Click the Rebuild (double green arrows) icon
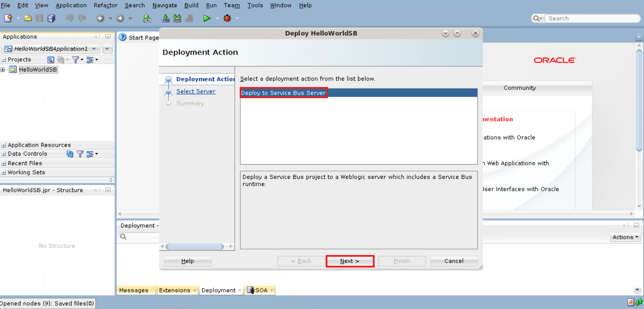The width and height of the screenshot is (644, 309). coord(177,18)
